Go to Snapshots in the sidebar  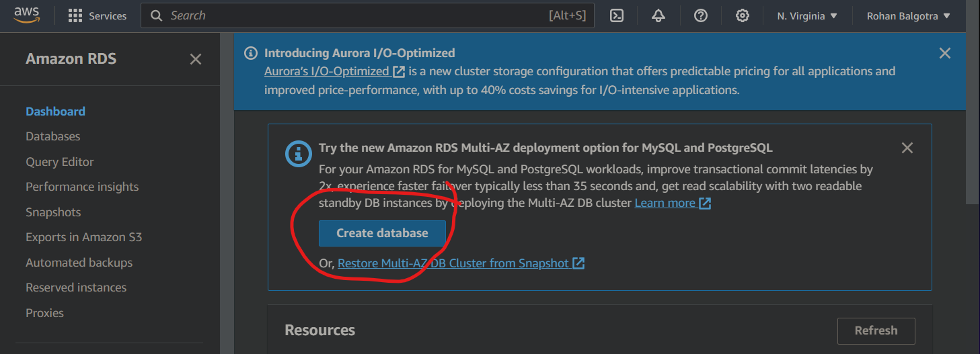click(53, 212)
